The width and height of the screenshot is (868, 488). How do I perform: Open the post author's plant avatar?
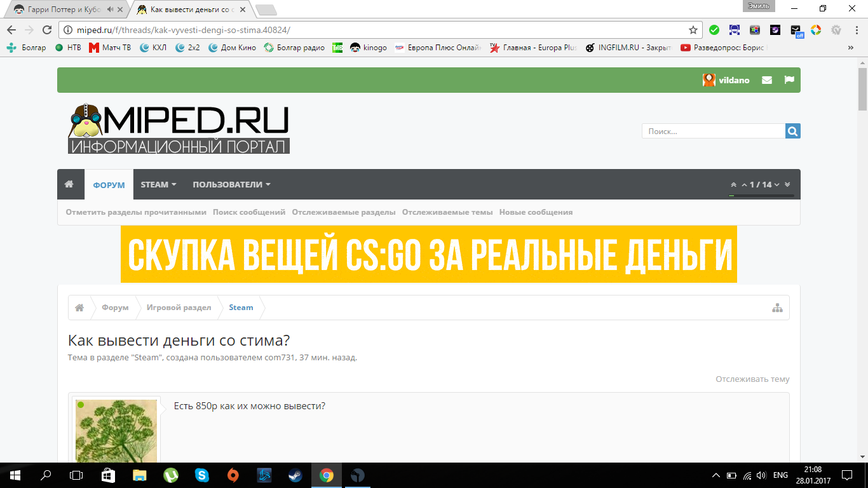click(x=116, y=431)
